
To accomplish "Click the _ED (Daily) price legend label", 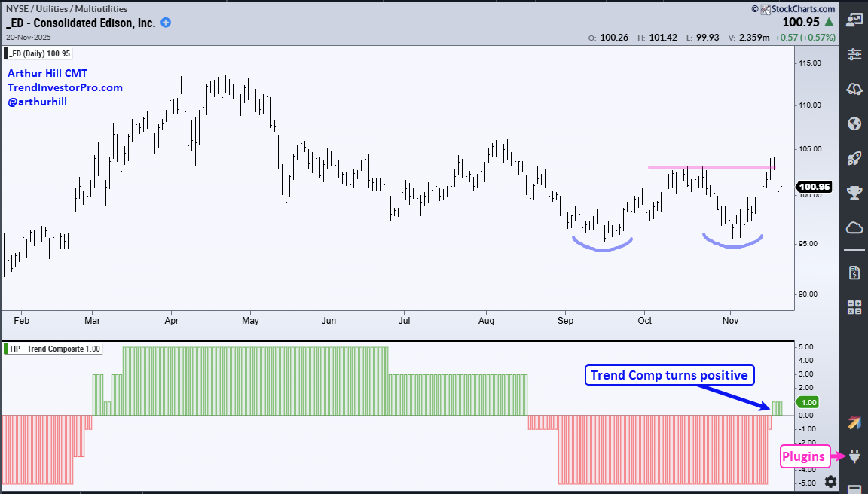I will click(x=40, y=53).
